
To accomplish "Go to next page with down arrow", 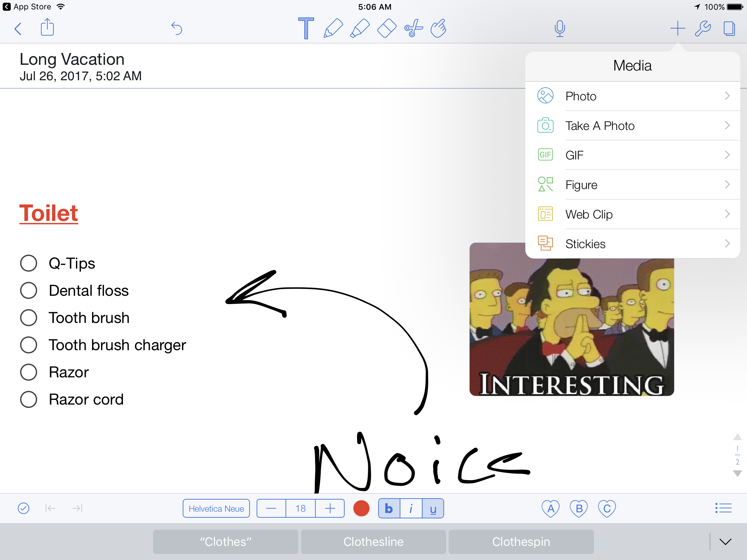I will pos(737,474).
